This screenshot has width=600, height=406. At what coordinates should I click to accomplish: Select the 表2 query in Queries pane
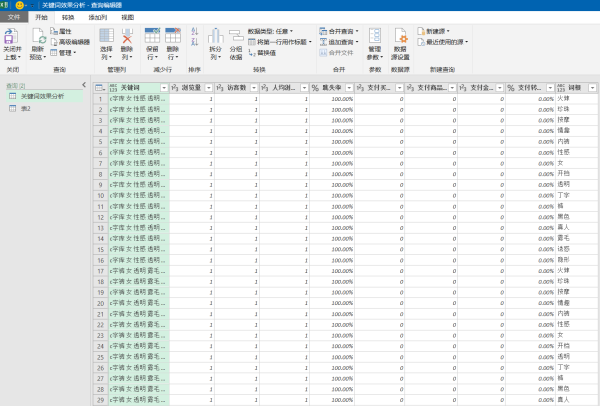pos(45,109)
